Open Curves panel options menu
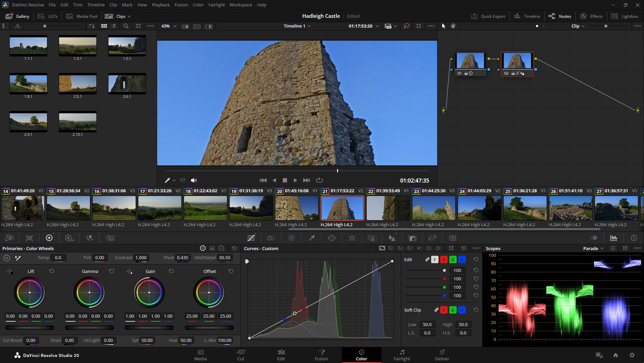Image resolution: width=644 pixels, height=363 pixels. pos(476,248)
